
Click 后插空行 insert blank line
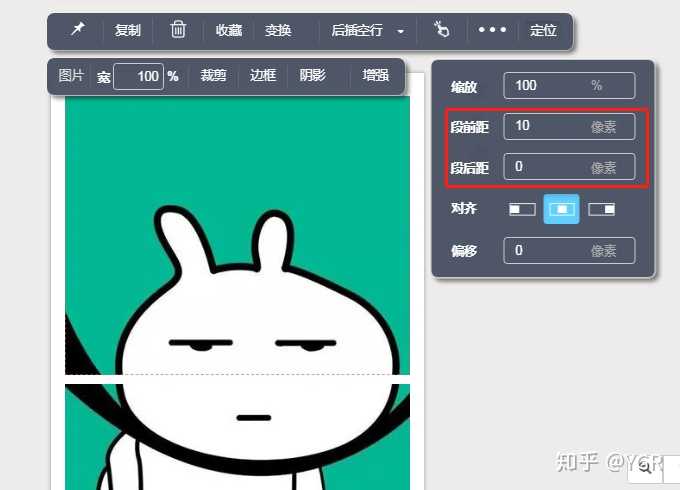[x=357, y=30]
